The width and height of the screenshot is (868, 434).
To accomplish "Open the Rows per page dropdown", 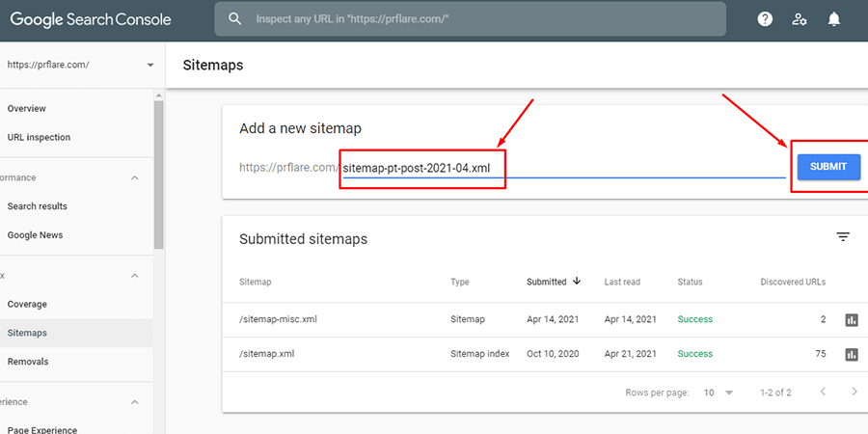I will [x=719, y=393].
